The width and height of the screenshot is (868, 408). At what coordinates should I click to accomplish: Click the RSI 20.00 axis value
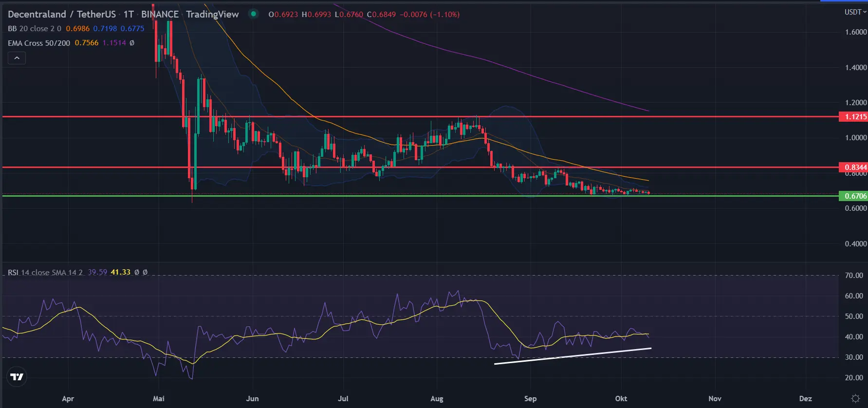(854, 378)
